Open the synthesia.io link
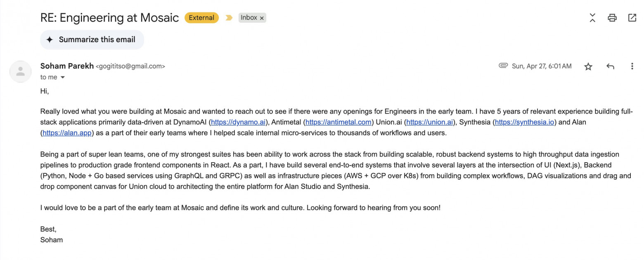The image size is (644, 260). [x=524, y=122]
